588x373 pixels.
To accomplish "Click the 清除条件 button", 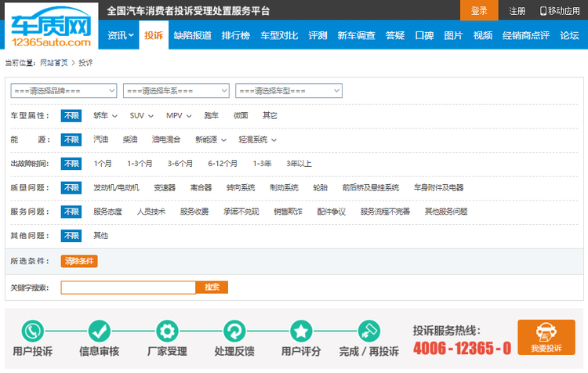I will (x=79, y=261).
